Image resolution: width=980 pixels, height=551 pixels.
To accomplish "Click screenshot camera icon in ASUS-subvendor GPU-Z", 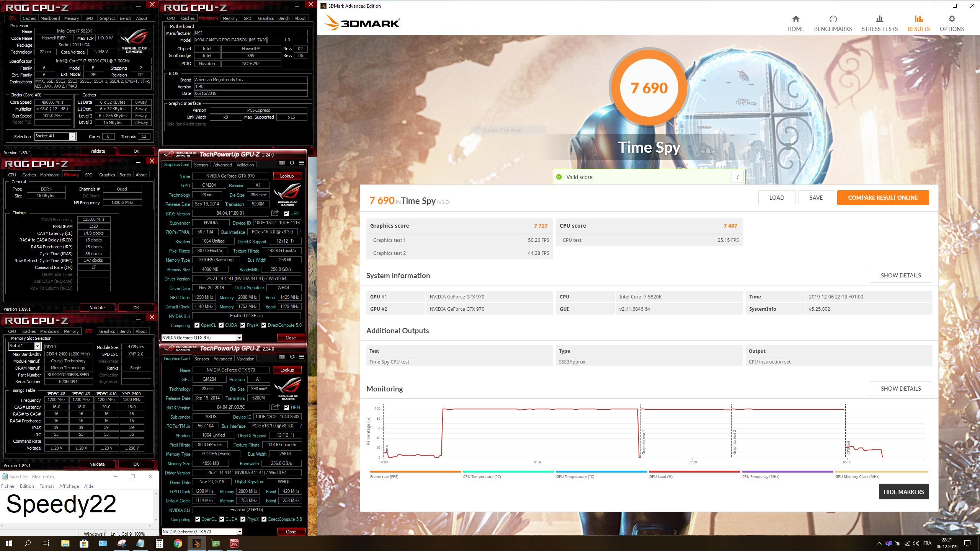I will (282, 357).
